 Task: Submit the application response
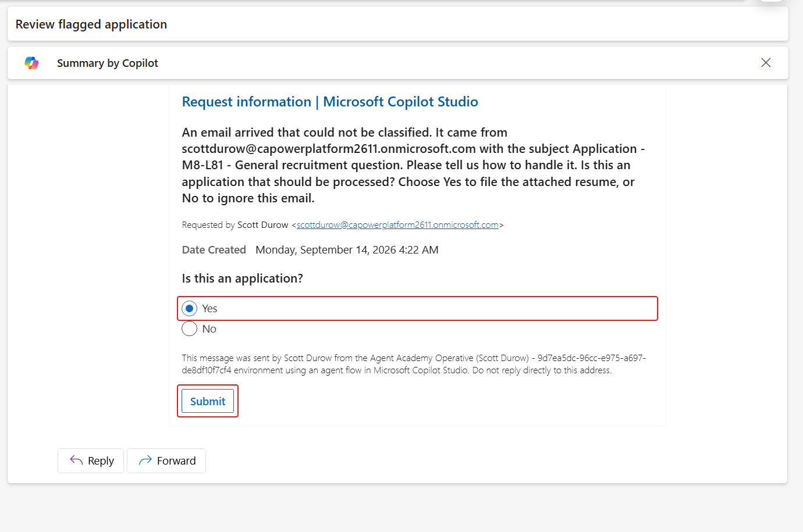(x=208, y=401)
